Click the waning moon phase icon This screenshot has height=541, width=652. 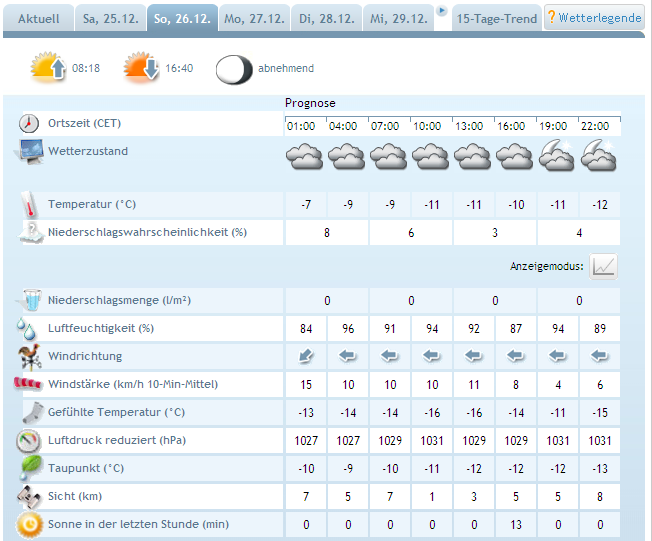pos(234,69)
